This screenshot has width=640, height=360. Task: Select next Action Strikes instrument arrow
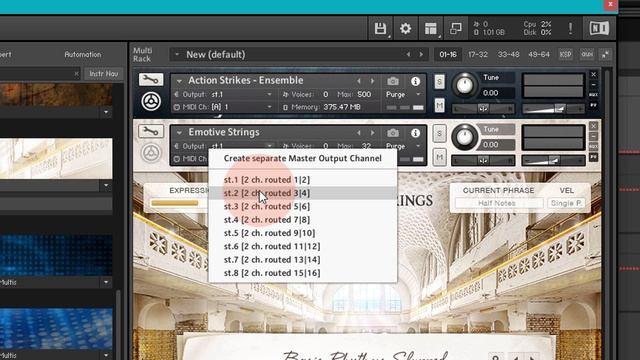coord(372,81)
